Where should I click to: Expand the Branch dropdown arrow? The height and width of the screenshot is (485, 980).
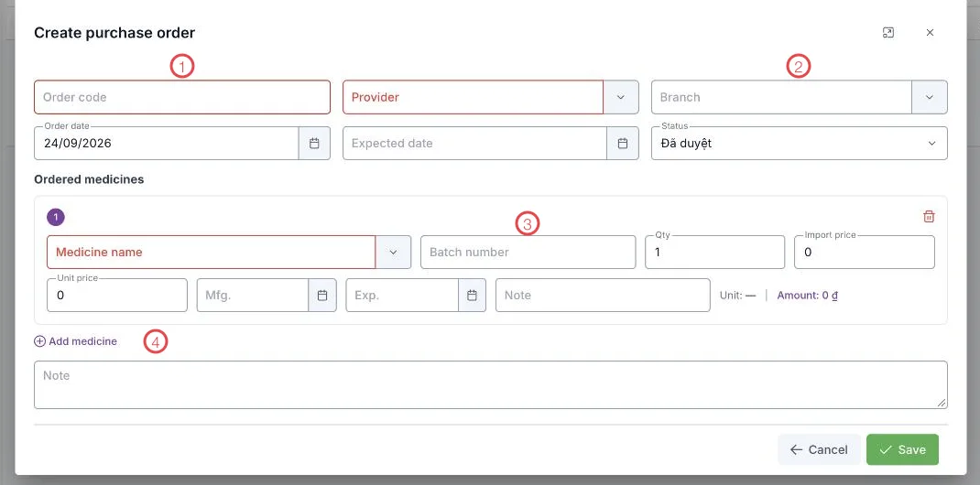pos(930,97)
